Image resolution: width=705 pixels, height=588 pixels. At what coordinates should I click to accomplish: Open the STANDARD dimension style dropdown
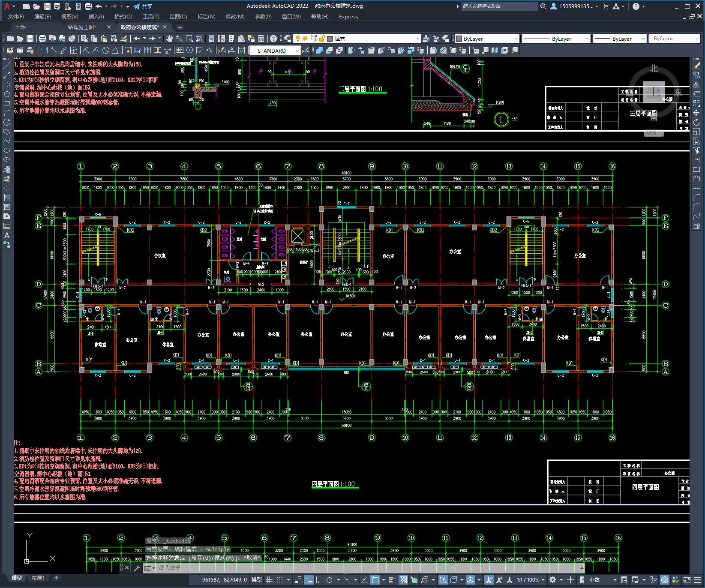275,51
